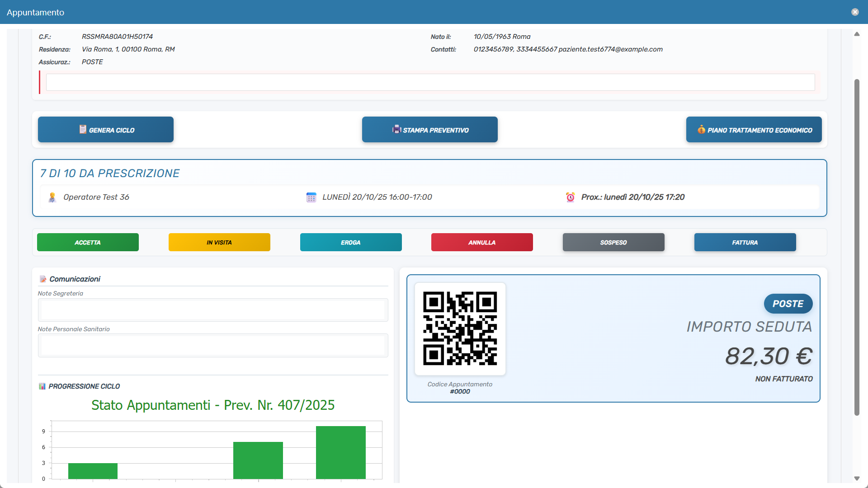Click the bar chart icon beside Progressione Ciclo
The image size is (868, 488).
pyautogui.click(x=42, y=386)
